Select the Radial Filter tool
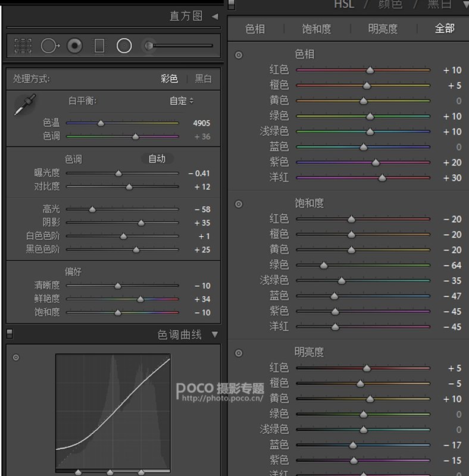This screenshot has height=476, width=469. pos(124,46)
